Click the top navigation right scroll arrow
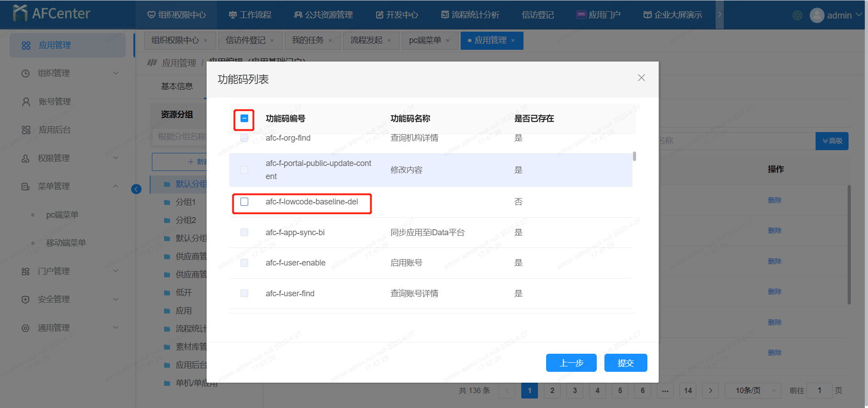Screen dimensions: 868x408 [720, 14]
